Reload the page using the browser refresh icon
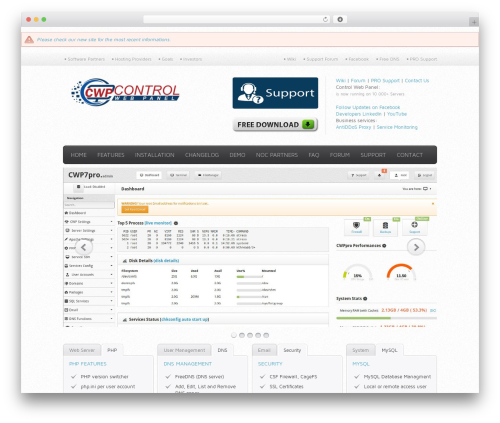Image resolution: width=500 pixels, height=423 pixels. click(x=325, y=19)
